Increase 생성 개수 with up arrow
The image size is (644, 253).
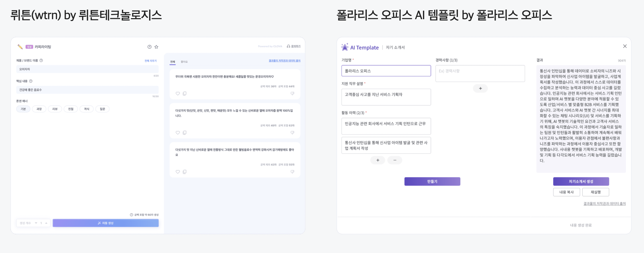pyautogui.click(x=46, y=223)
